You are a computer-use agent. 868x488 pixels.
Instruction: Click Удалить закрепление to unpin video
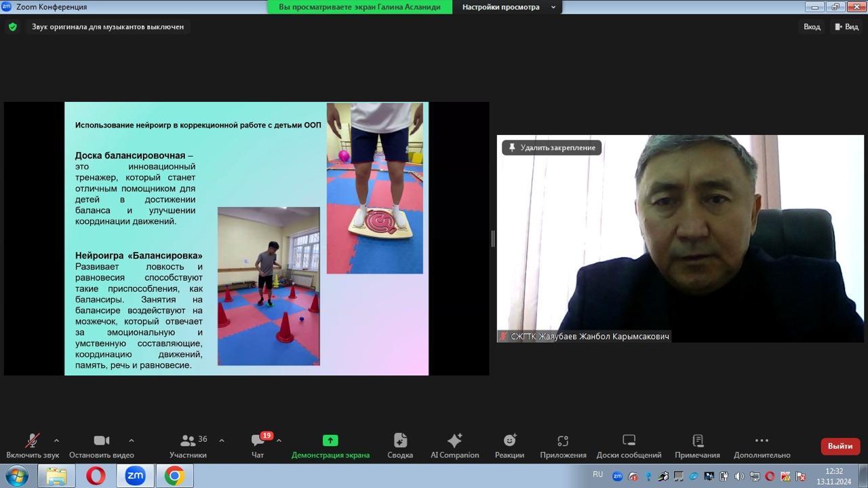coord(552,147)
